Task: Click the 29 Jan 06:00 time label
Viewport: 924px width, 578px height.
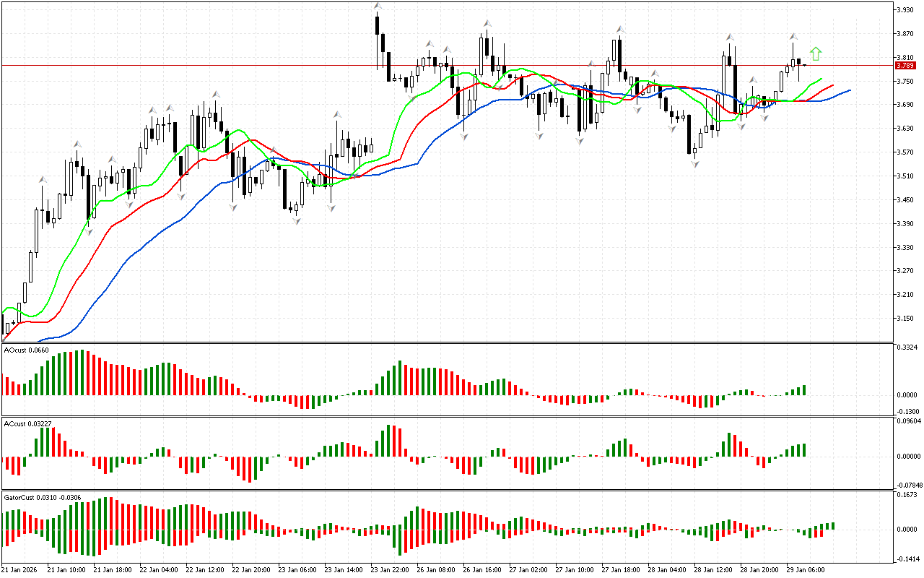Action: [x=806, y=570]
